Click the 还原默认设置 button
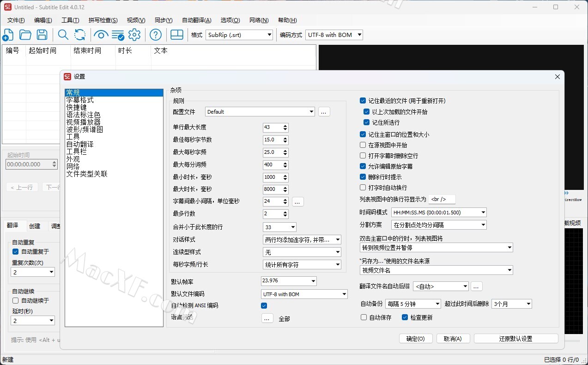Screen dimensions: 588x365 click(516, 339)
